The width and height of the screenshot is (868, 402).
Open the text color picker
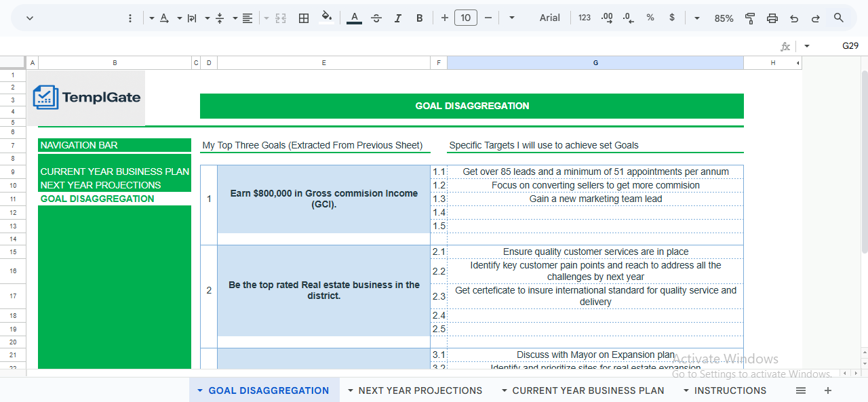pyautogui.click(x=354, y=18)
